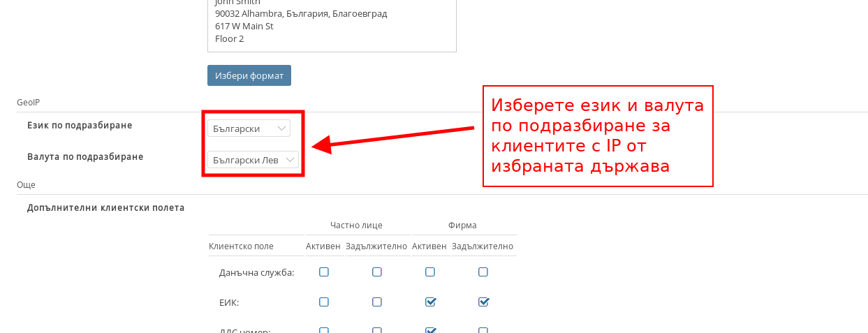Click the Език по подразбиране label

80,126
